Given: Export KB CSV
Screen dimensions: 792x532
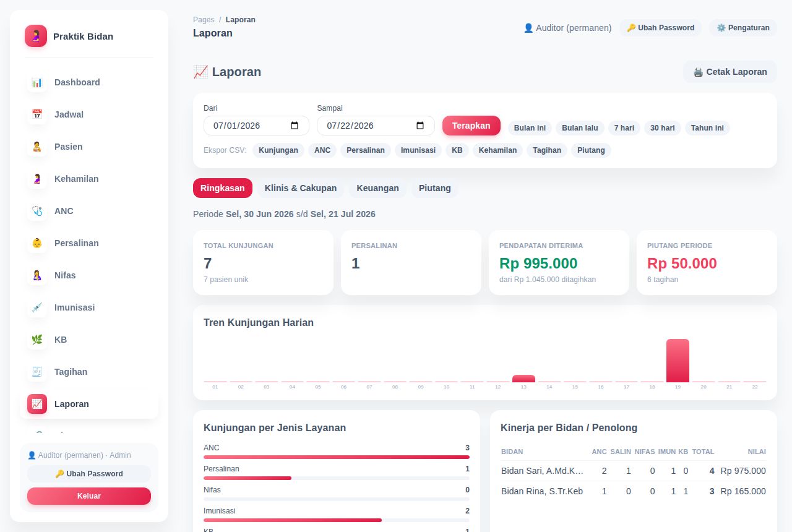Looking at the screenshot, I should pyautogui.click(x=457, y=150).
